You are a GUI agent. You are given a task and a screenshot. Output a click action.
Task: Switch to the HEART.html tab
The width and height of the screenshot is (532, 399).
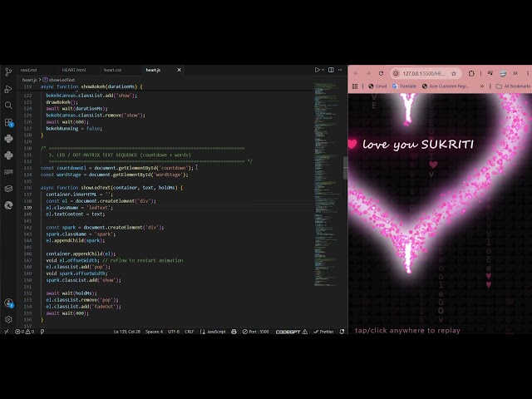point(74,70)
